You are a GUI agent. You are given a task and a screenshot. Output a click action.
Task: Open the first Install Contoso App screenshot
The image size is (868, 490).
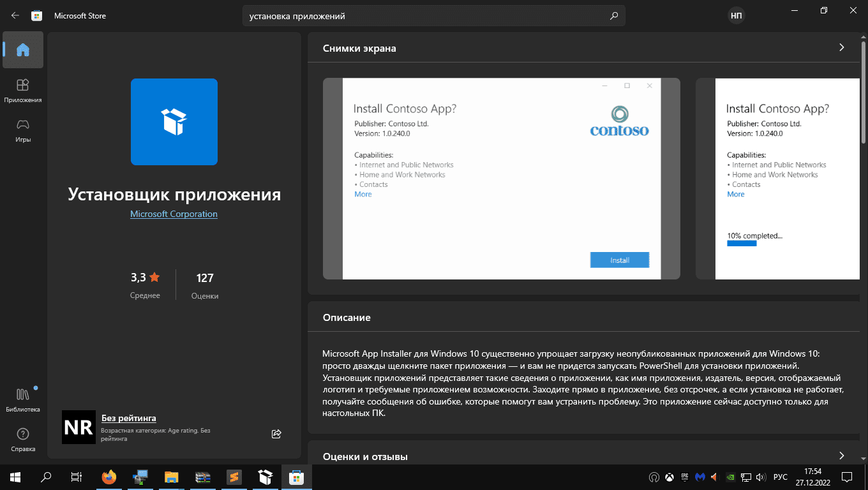coord(502,179)
